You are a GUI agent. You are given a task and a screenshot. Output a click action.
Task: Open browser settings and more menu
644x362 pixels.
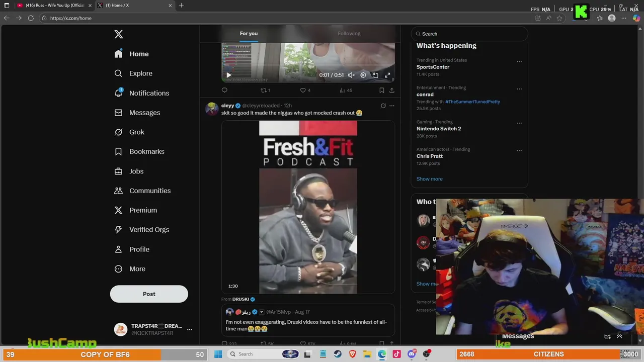pos(624,18)
